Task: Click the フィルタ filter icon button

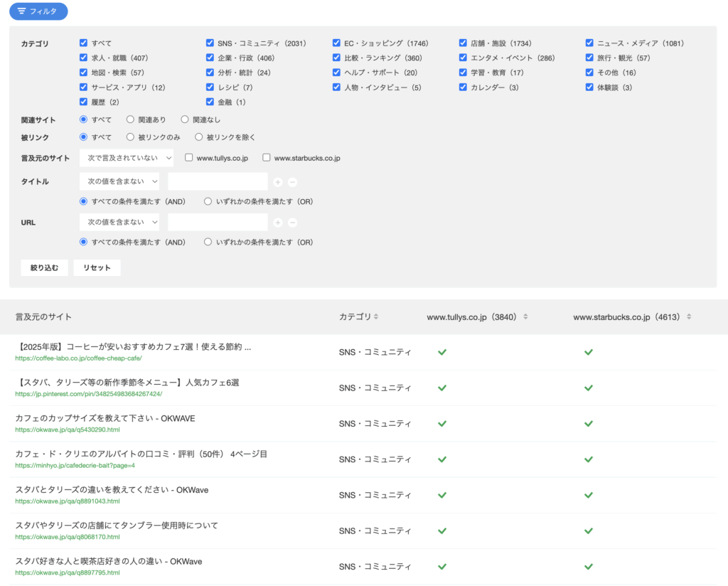Action: pyautogui.click(x=38, y=11)
